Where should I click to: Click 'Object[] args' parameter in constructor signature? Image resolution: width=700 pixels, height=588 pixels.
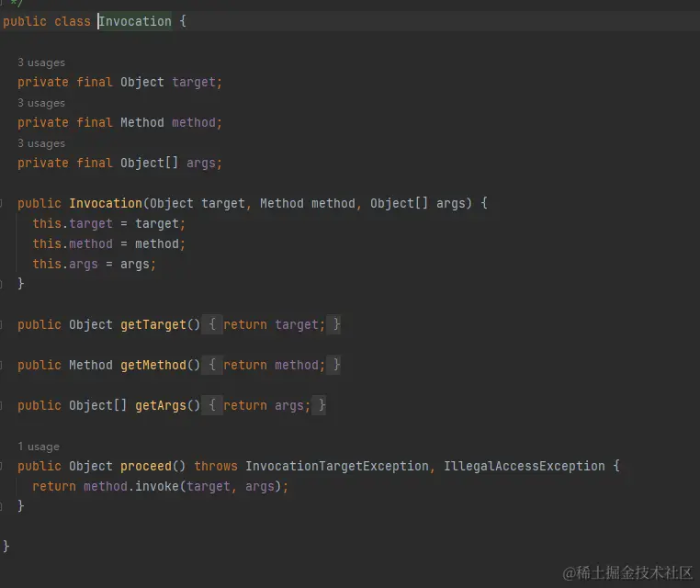tap(418, 204)
